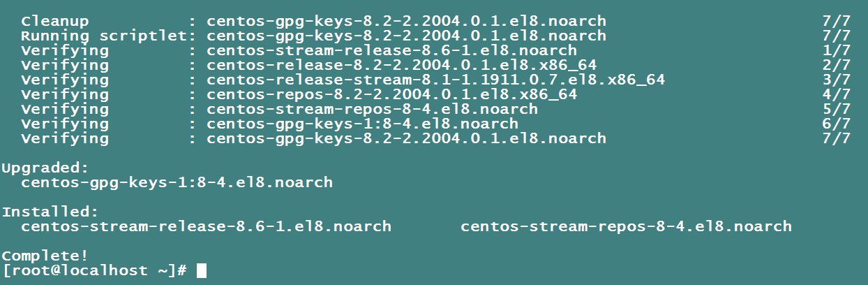This screenshot has width=868, height=285.
Task: Click the 6/7 progress counter
Action: click(x=836, y=124)
